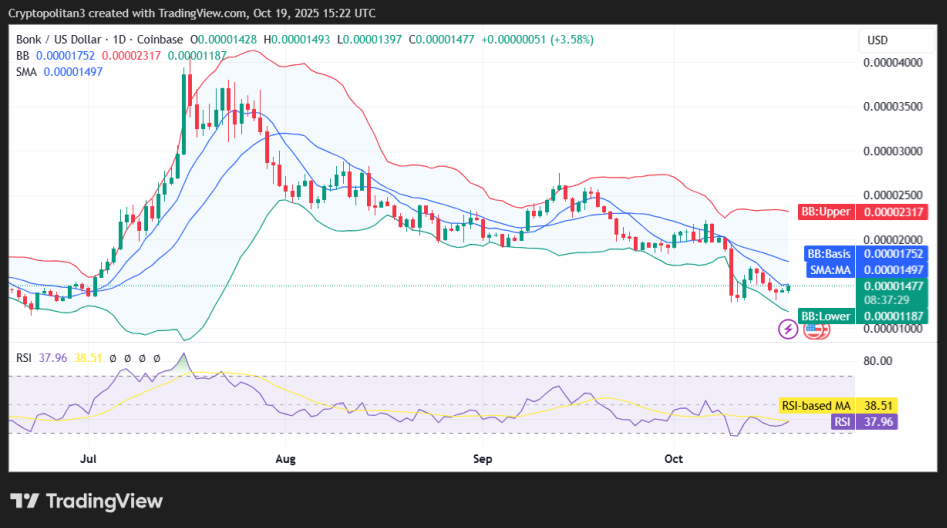The height and width of the screenshot is (528, 947).
Task: Click the Sep marker on time axis
Action: [483, 459]
